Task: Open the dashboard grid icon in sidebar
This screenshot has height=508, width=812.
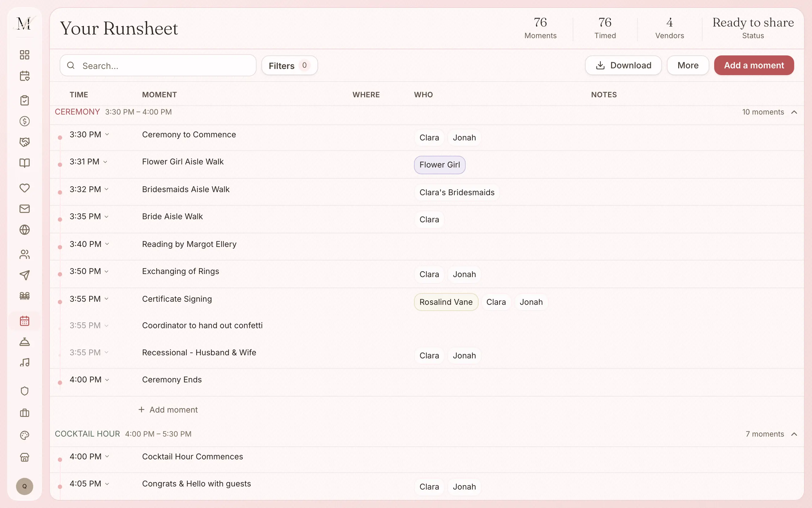Action: pos(25,55)
